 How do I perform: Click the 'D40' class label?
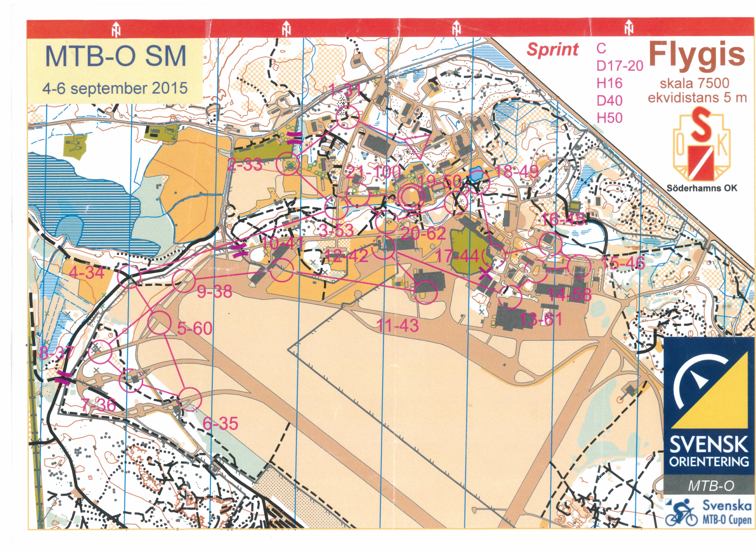610,100
